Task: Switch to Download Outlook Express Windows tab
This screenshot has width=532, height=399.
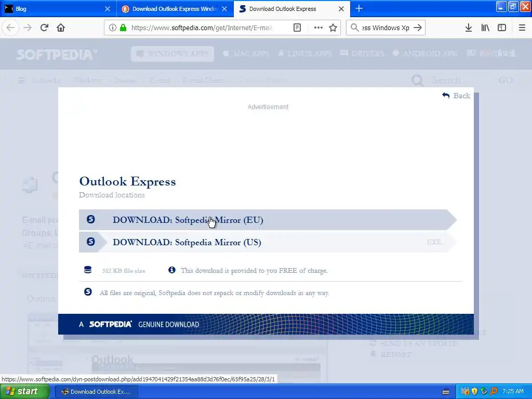Action: [175, 8]
